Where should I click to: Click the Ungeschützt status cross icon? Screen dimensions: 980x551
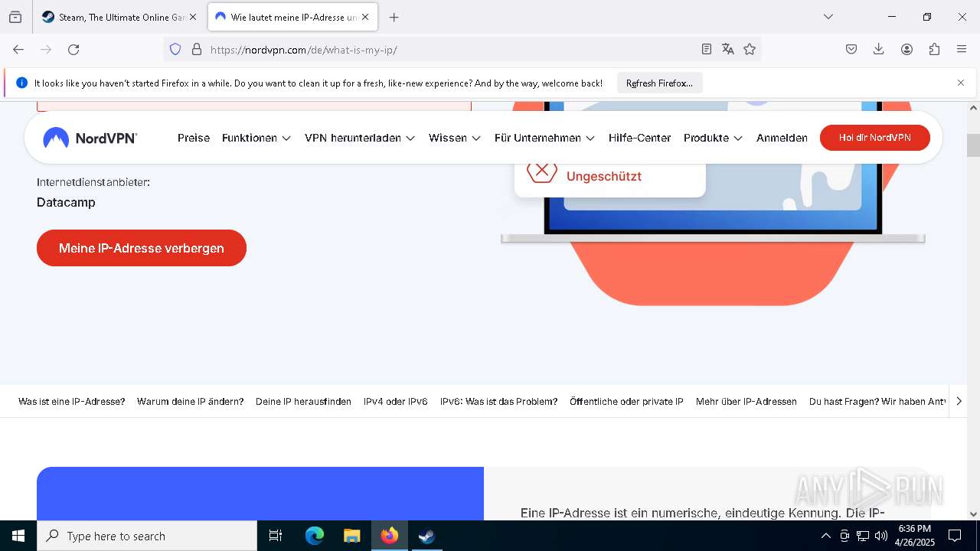pos(542,171)
